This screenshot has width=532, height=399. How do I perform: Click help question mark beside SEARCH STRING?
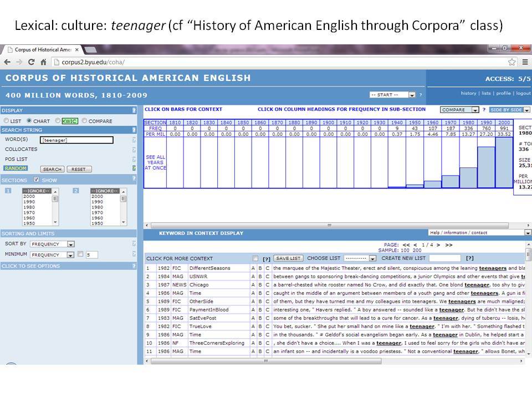click(x=134, y=130)
